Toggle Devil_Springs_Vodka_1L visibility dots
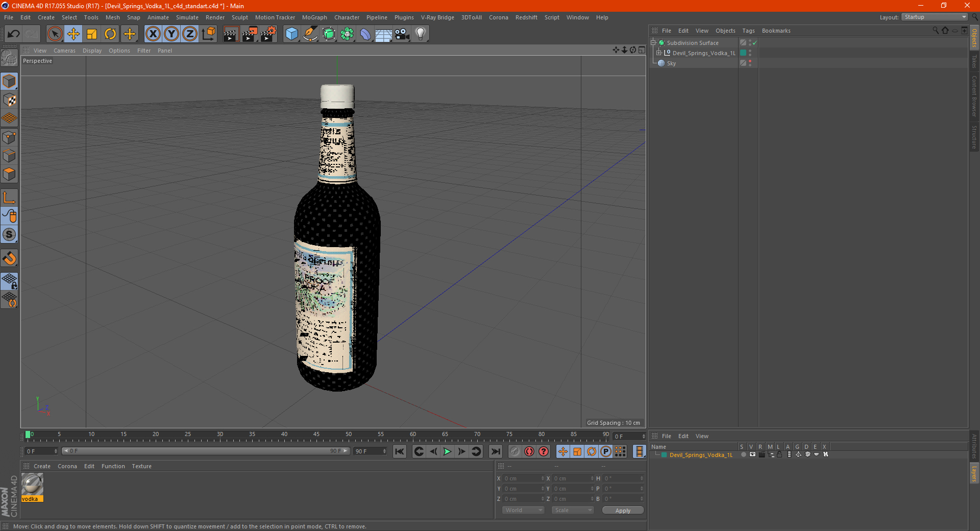Screen dimensions: 980x531 pyautogui.click(x=750, y=53)
